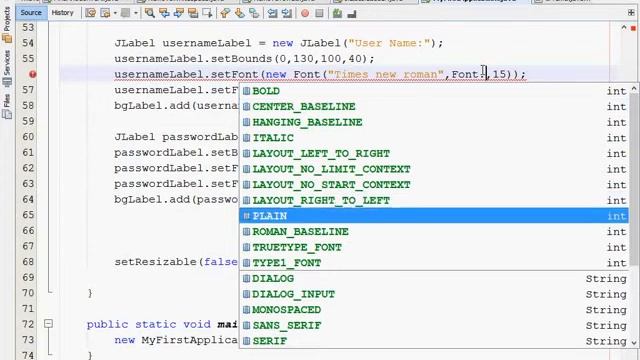Choose DIALOG String constant
The image size is (640, 360).
click(x=433, y=278)
